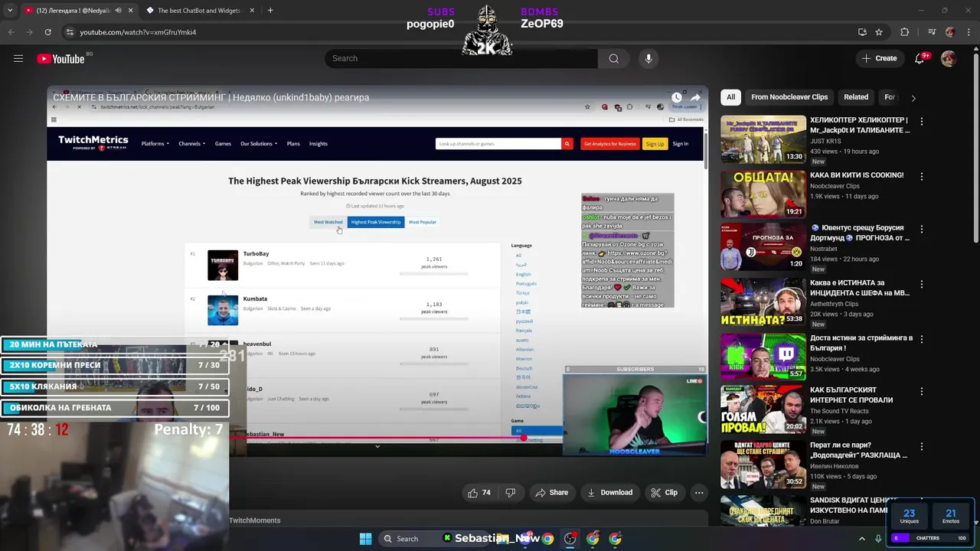
Task: Close The best ChatBot and Widgets tab
Action: pos(252,11)
